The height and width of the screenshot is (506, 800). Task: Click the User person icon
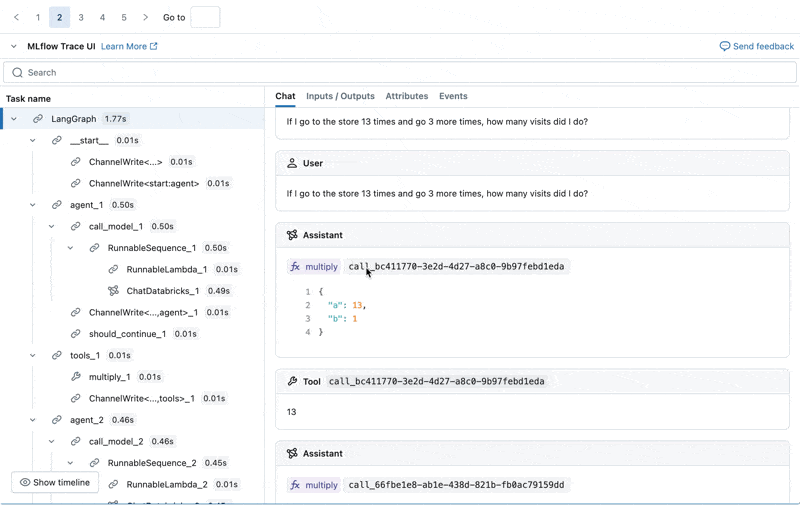pyautogui.click(x=292, y=163)
